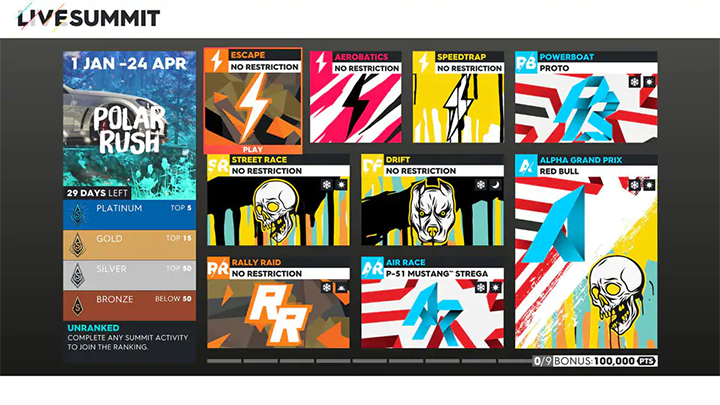Select the Platinum Top 5 rank tier
Screen dimensions: 720x405
point(129,214)
